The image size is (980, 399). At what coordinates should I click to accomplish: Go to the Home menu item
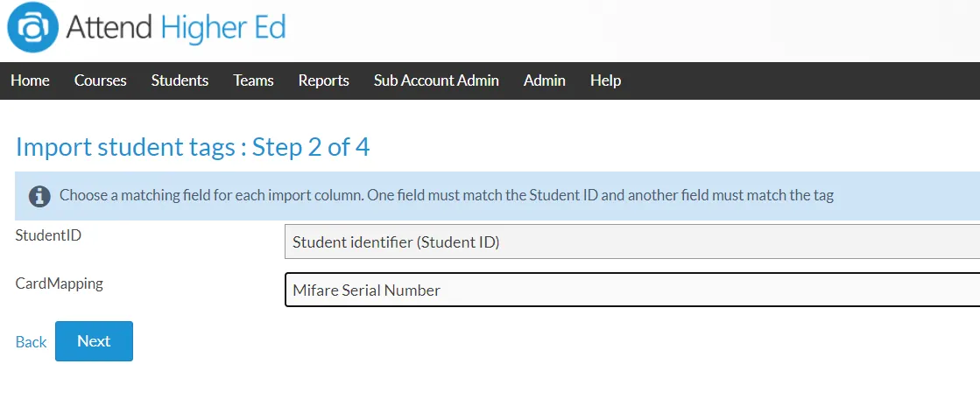30,80
